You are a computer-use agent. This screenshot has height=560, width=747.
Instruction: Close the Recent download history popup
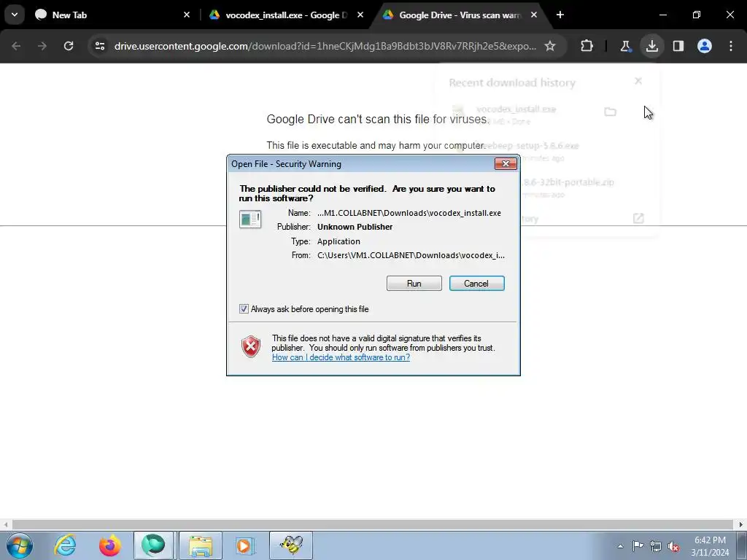click(x=638, y=81)
